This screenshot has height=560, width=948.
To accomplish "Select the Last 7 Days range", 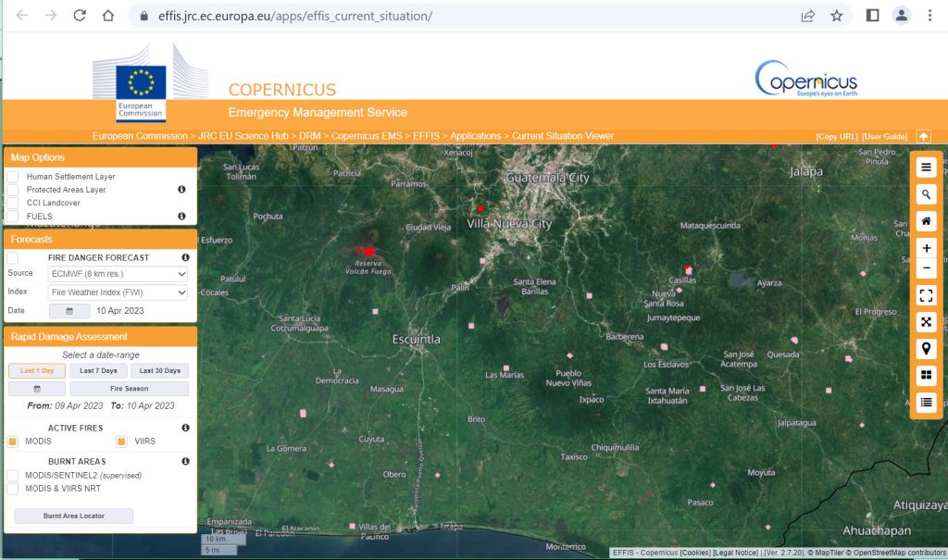I will 97,371.
